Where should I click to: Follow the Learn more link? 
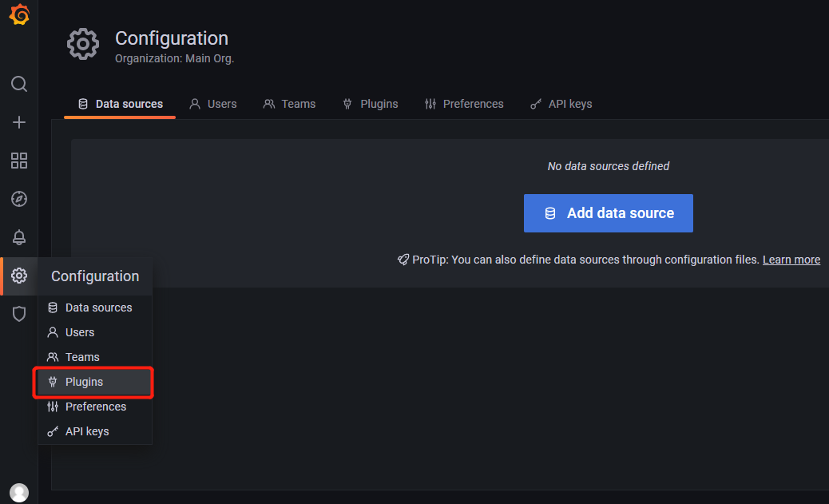click(x=791, y=260)
